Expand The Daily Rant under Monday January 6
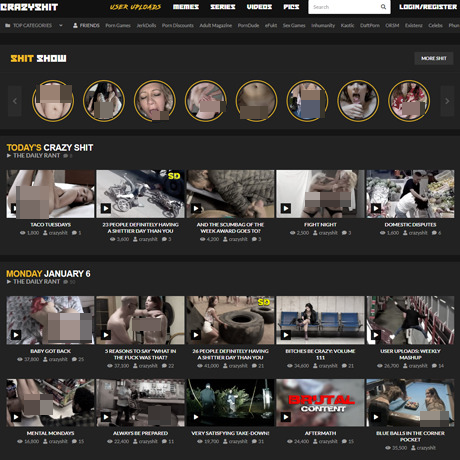The width and height of the screenshot is (460, 460). click(x=33, y=282)
